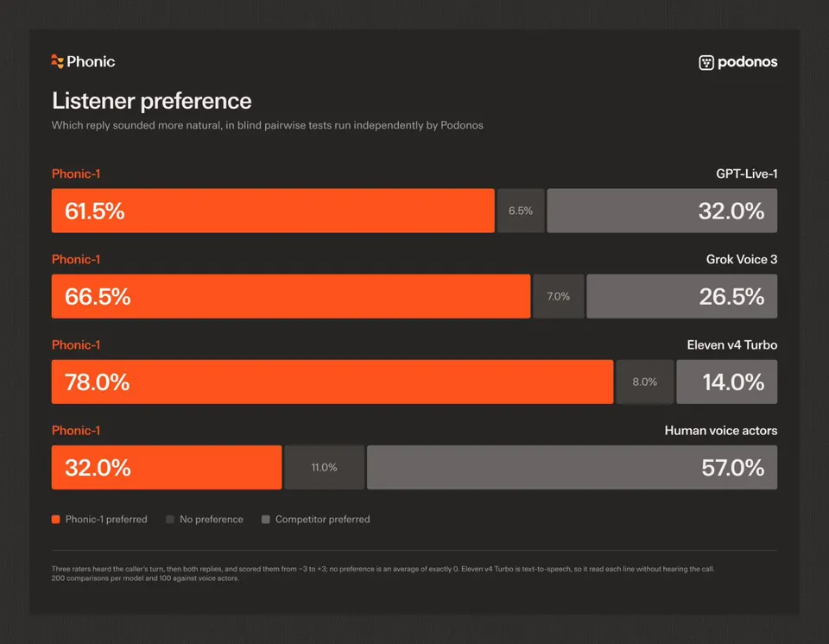Select the 32.0% GPT-Live-1 gray bar
This screenshot has width=829, height=644.
click(662, 211)
